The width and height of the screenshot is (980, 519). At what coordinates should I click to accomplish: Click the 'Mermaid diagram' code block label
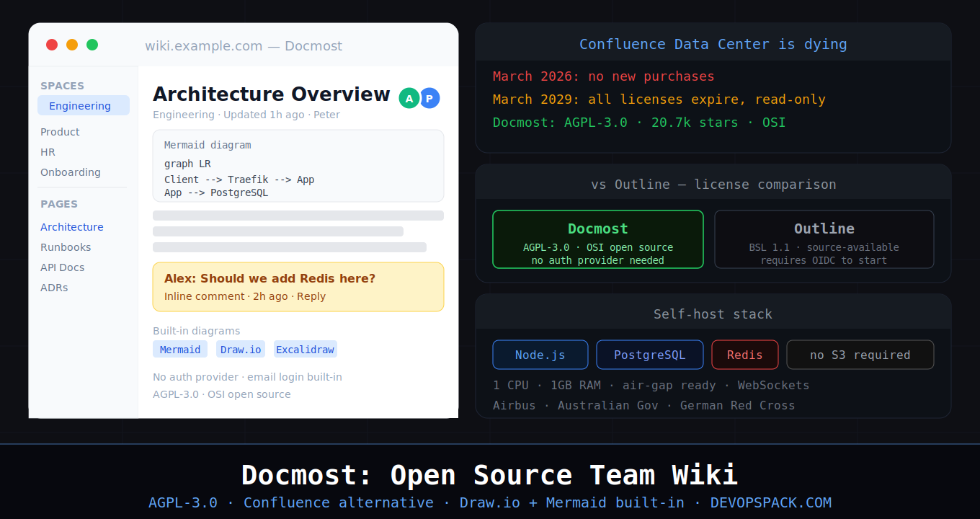[208, 145]
